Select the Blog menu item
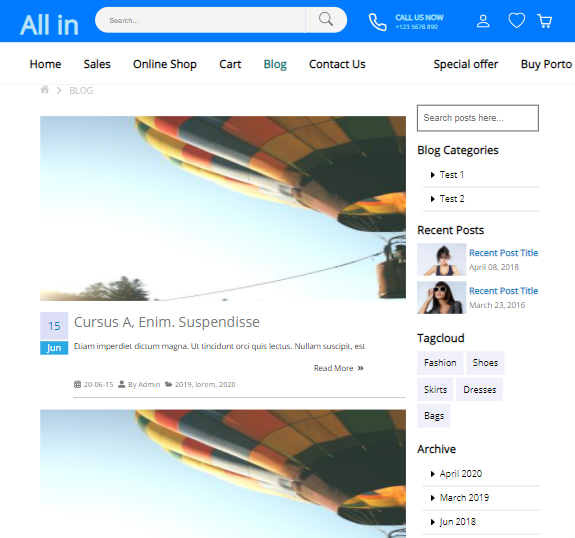 [x=275, y=64]
